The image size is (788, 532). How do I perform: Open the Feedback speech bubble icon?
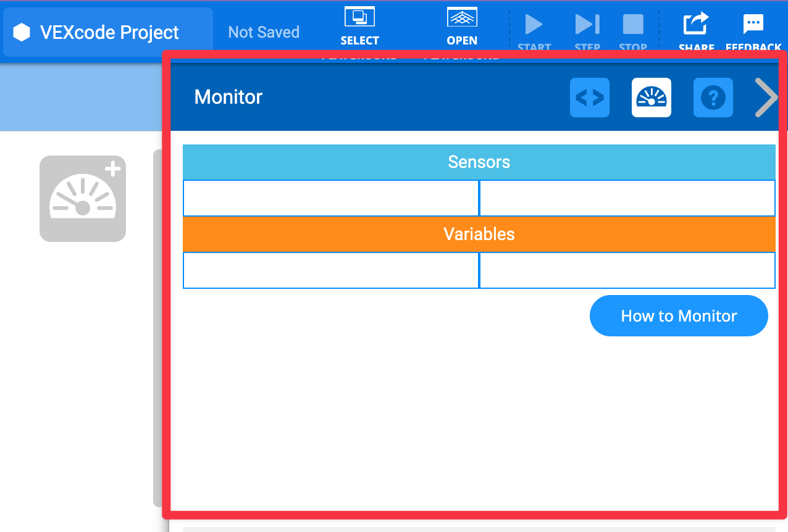[753, 25]
